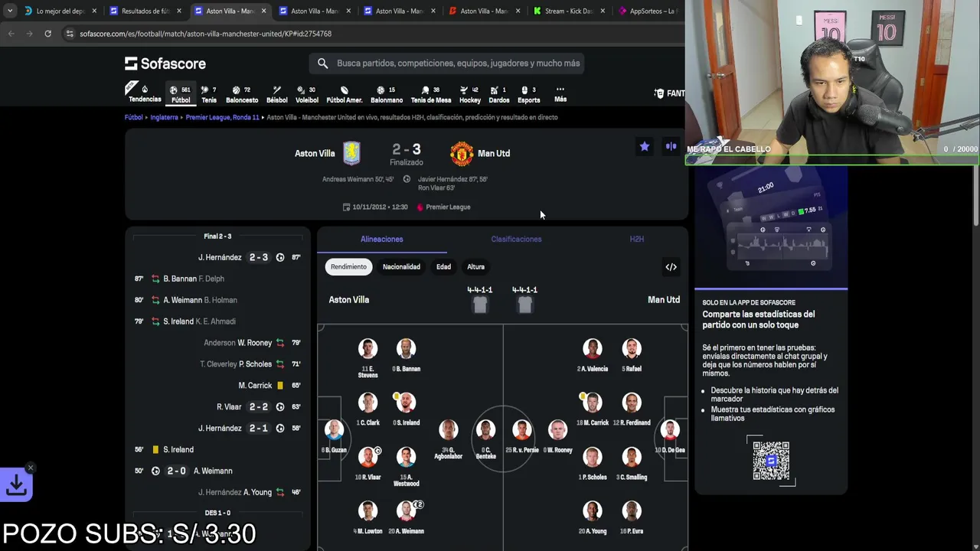Viewport: 980px width, 551px height.
Task: Click the 50' A. Weimann 2 - 0 goal
Action: pos(217,471)
